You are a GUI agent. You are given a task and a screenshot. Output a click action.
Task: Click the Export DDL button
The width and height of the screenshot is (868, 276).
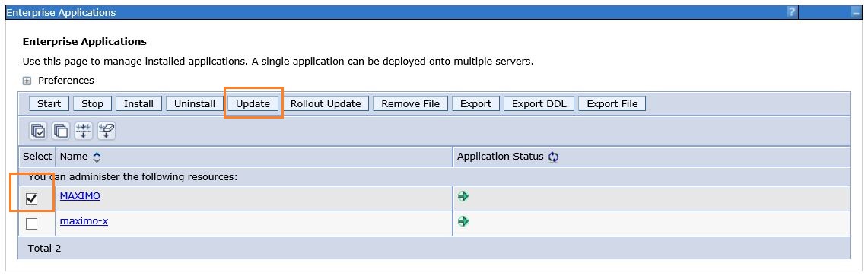[539, 103]
